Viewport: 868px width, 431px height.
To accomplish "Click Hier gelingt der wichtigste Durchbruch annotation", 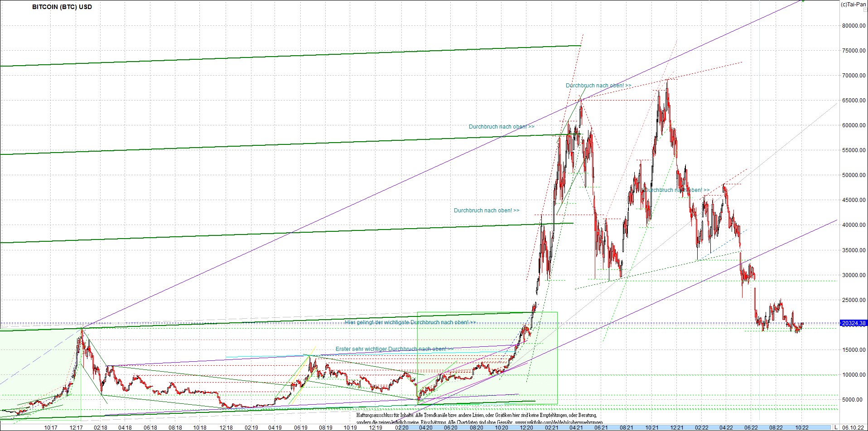I will (x=410, y=322).
